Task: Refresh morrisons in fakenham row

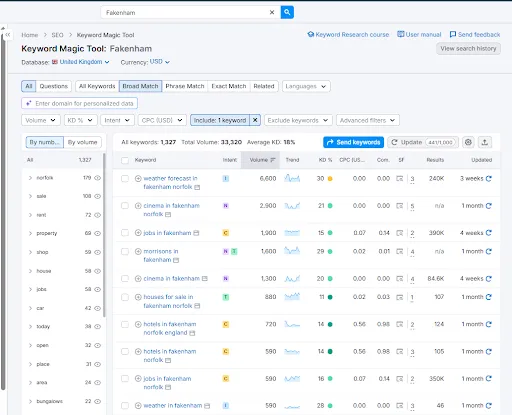Action: coord(489,251)
